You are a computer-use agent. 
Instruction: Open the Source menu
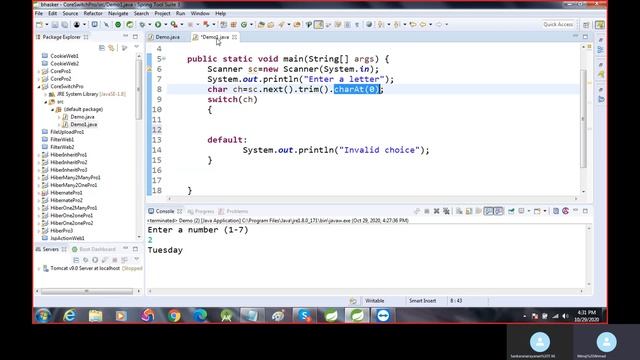click(70, 13)
